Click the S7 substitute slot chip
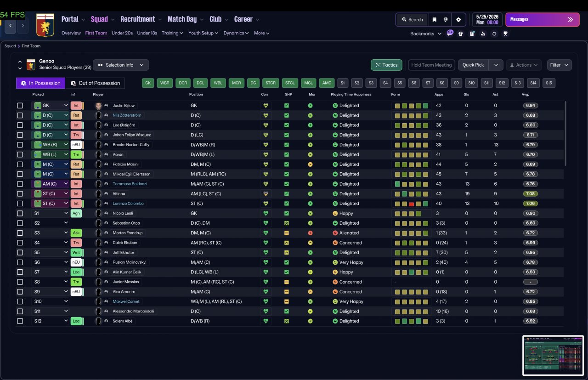The height and width of the screenshot is (380, 588). [x=428, y=83]
